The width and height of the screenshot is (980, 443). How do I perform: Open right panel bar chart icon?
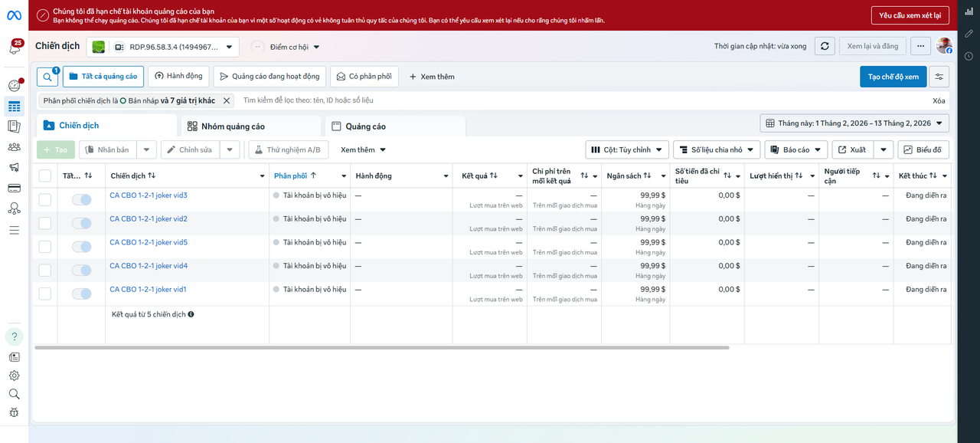pos(969,12)
